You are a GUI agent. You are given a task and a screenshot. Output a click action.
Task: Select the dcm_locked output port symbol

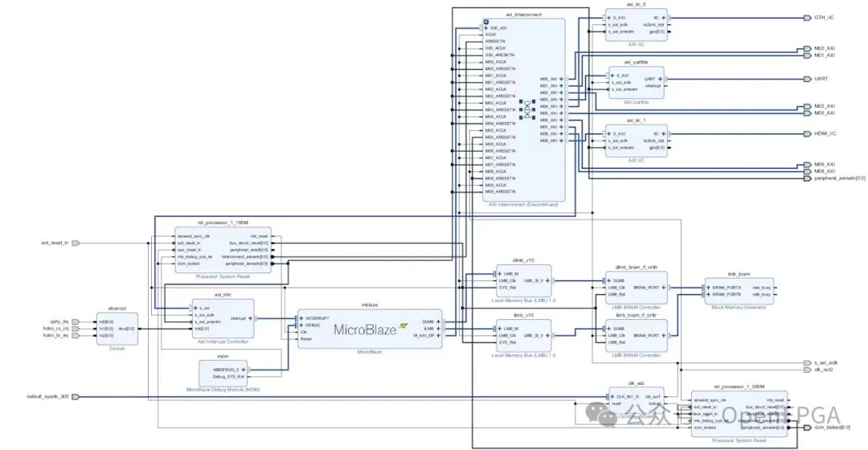click(807, 427)
